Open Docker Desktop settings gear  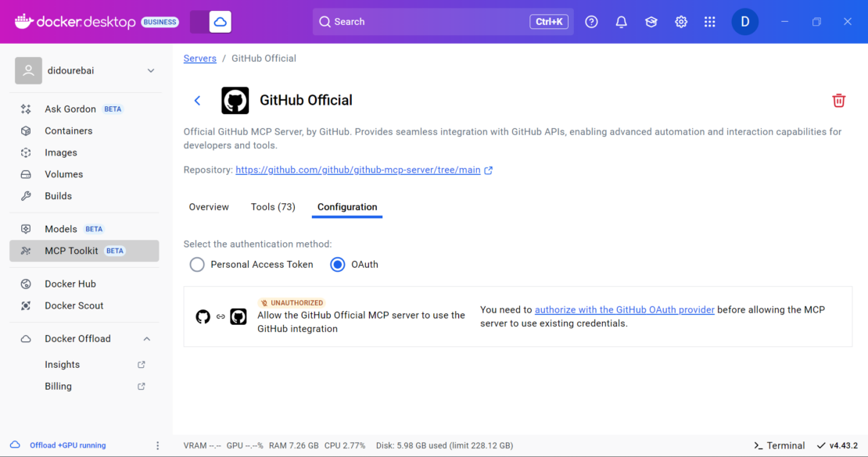tap(680, 22)
